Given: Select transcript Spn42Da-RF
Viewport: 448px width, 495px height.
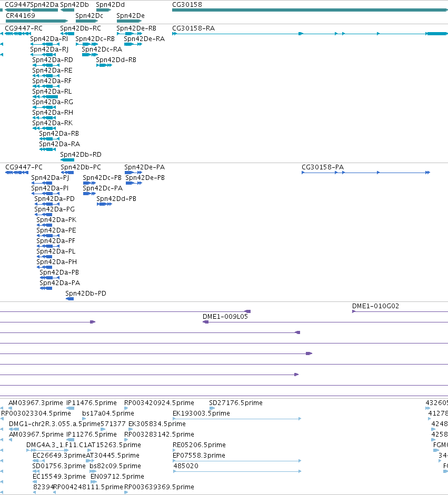Looking at the screenshot, I should [x=52, y=81].
